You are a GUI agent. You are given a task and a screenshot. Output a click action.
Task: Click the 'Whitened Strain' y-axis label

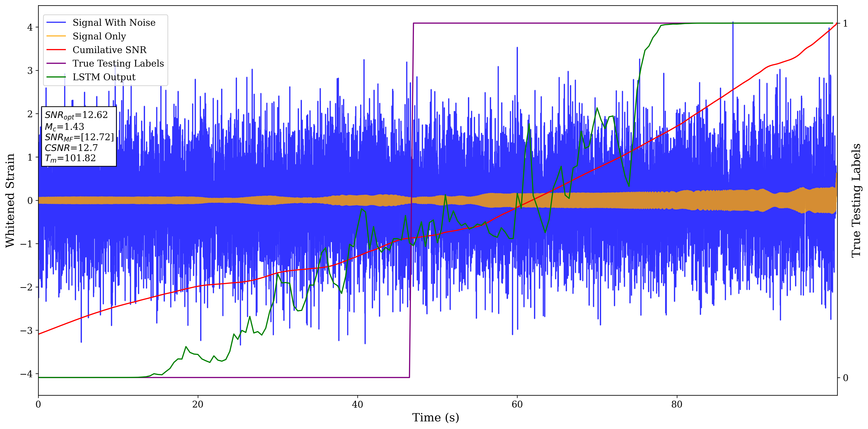pos(10,200)
